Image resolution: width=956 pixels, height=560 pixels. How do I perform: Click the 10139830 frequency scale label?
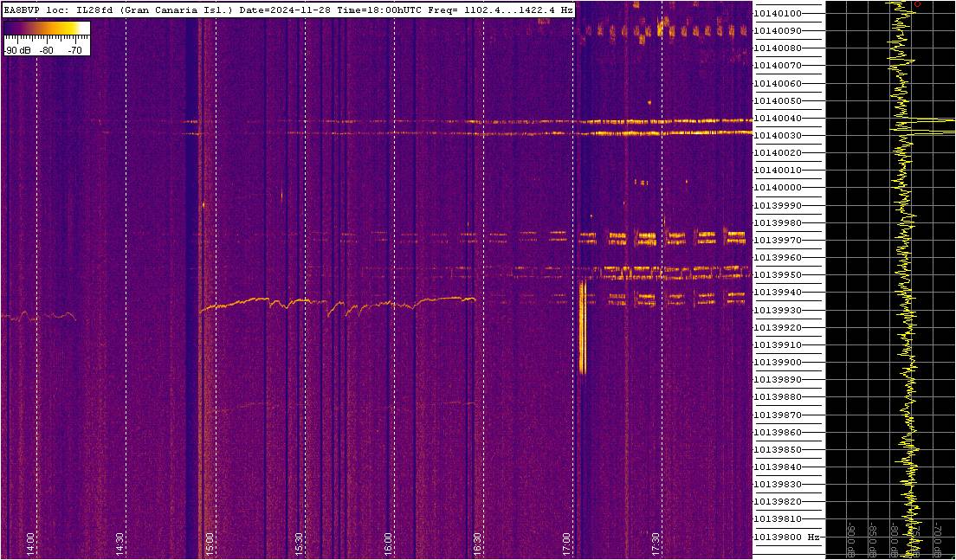coord(778,485)
